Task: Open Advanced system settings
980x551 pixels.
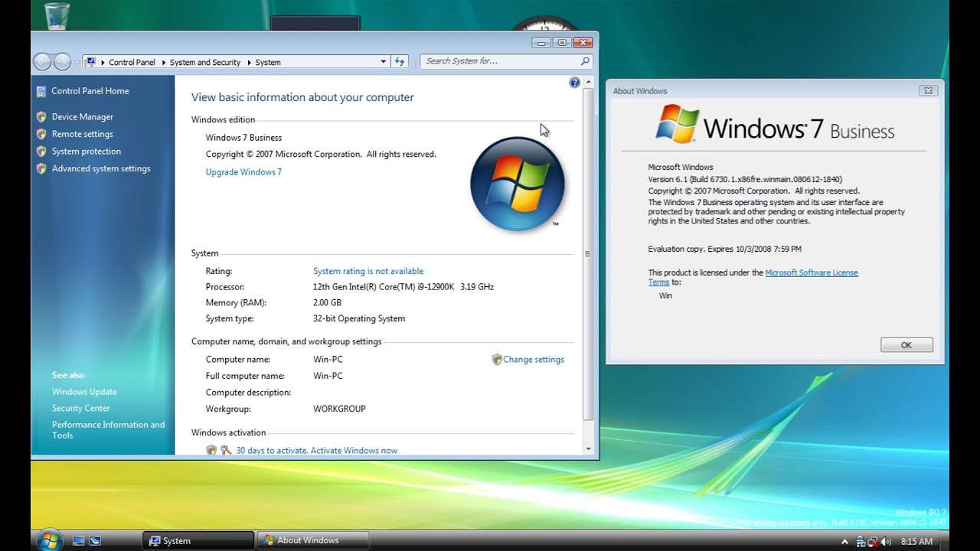Action: [x=101, y=168]
